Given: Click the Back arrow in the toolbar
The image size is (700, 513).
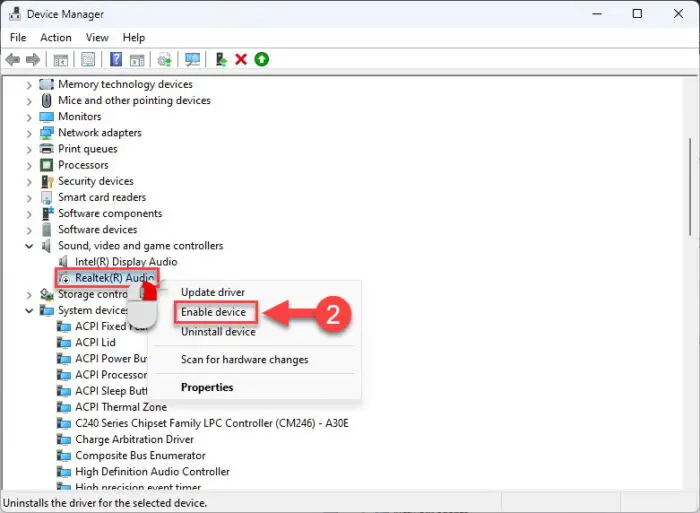Looking at the screenshot, I should (x=13, y=60).
